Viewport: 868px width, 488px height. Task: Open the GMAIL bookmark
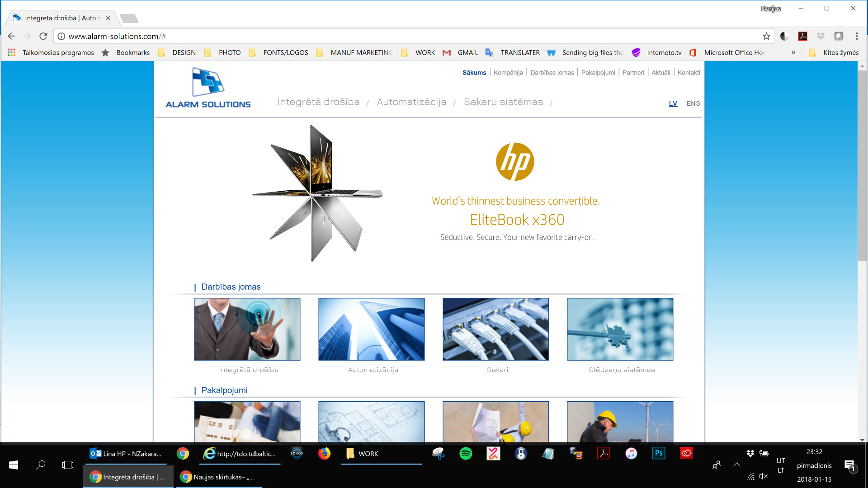[460, 52]
